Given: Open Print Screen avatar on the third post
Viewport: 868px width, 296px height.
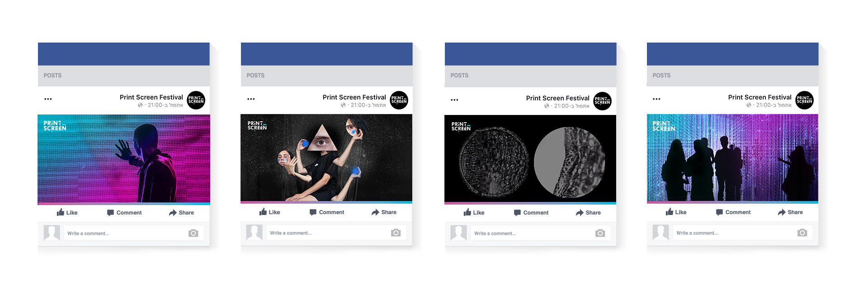Looking at the screenshot, I should click(x=602, y=101).
